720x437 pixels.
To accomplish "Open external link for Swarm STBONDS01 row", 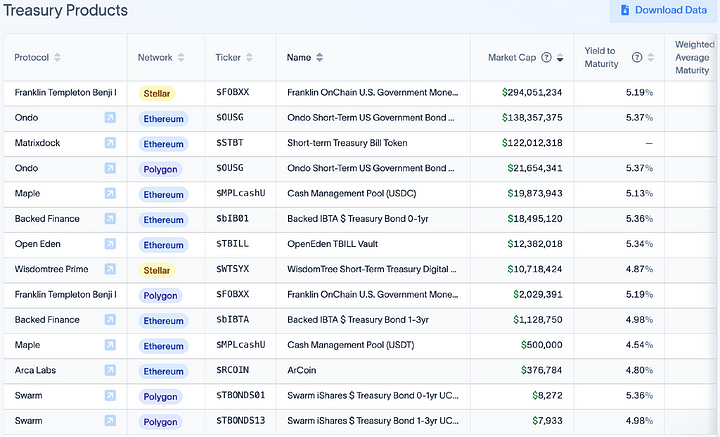I will click(110, 395).
